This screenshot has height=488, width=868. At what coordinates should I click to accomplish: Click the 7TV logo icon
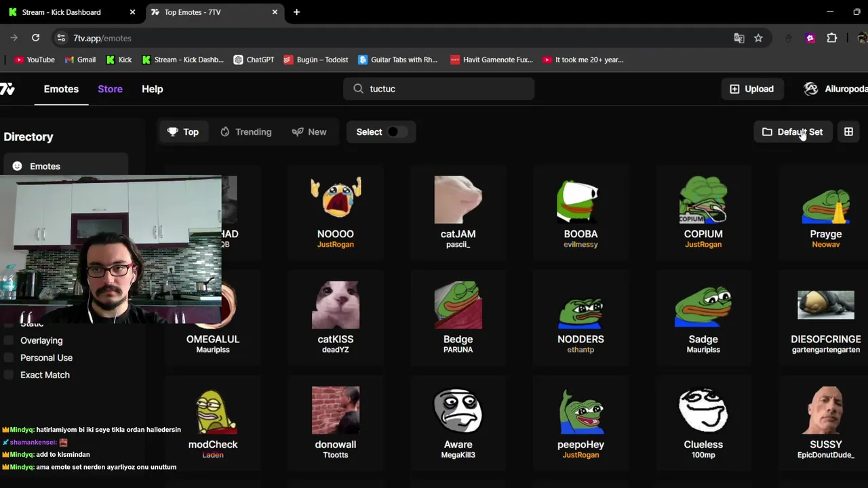tap(7, 89)
